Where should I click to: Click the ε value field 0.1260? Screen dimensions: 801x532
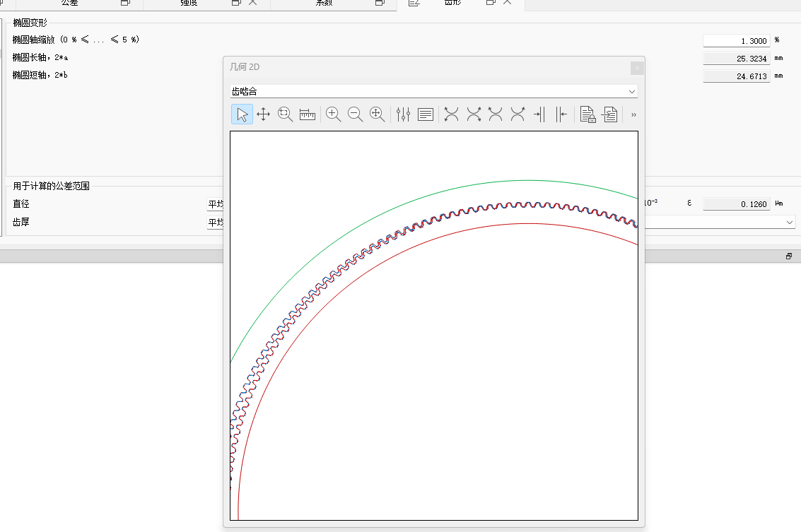(736, 203)
